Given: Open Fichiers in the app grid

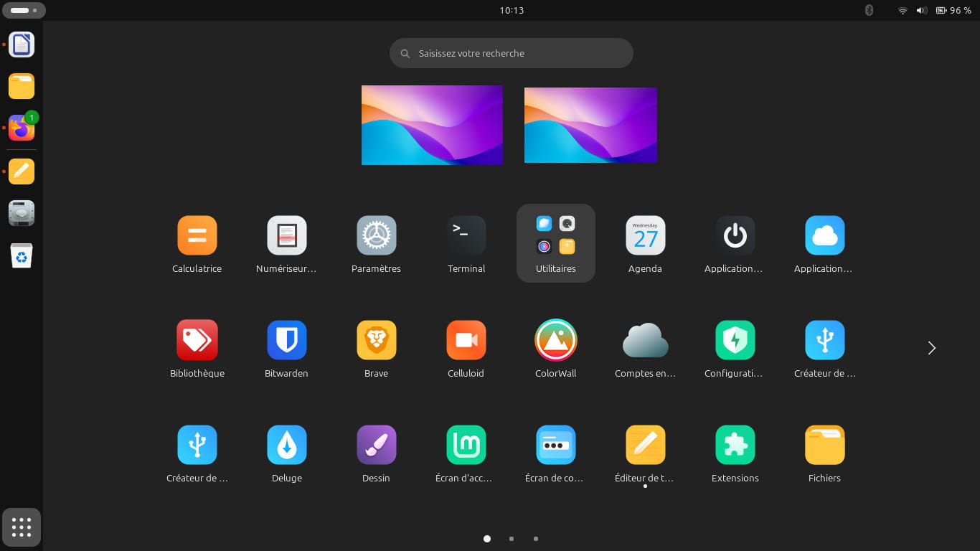Looking at the screenshot, I should pyautogui.click(x=825, y=453).
